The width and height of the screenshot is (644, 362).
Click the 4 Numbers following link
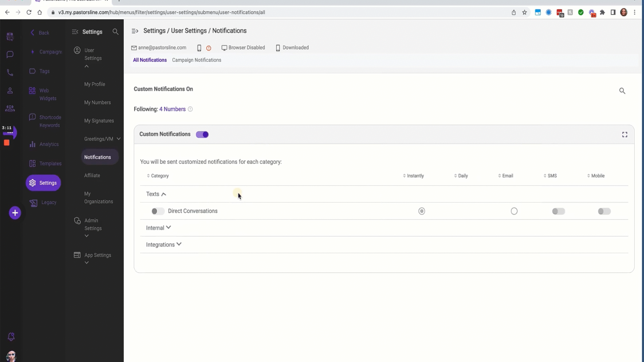[x=172, y=109]
